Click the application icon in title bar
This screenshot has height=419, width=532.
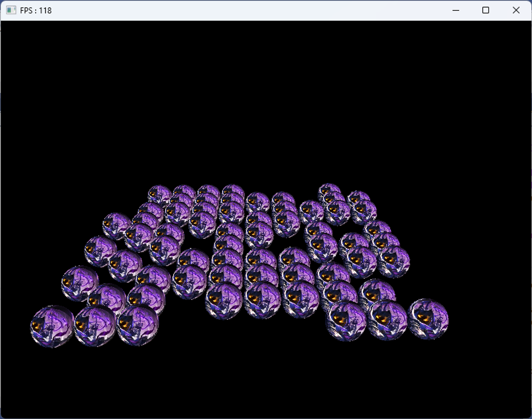(11, 10)
